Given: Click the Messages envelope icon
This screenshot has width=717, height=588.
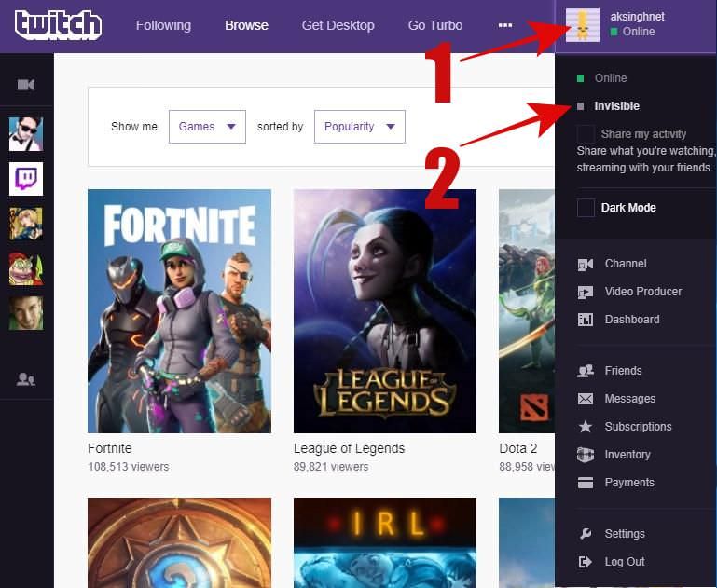Looking at the screenshot, I should tap(586, 399).
